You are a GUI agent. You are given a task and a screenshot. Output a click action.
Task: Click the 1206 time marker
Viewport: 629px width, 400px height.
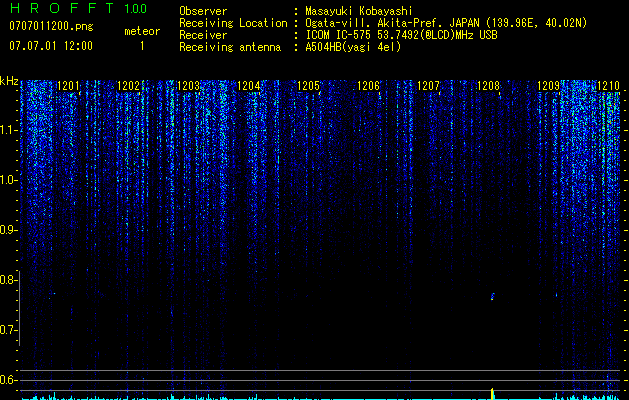[368, 86]
